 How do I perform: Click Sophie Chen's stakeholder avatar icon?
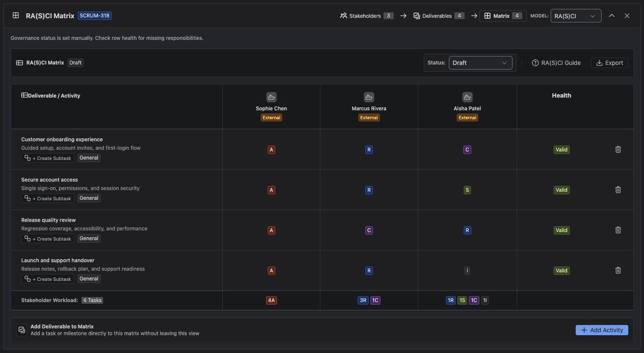click(x=272, y=97)
